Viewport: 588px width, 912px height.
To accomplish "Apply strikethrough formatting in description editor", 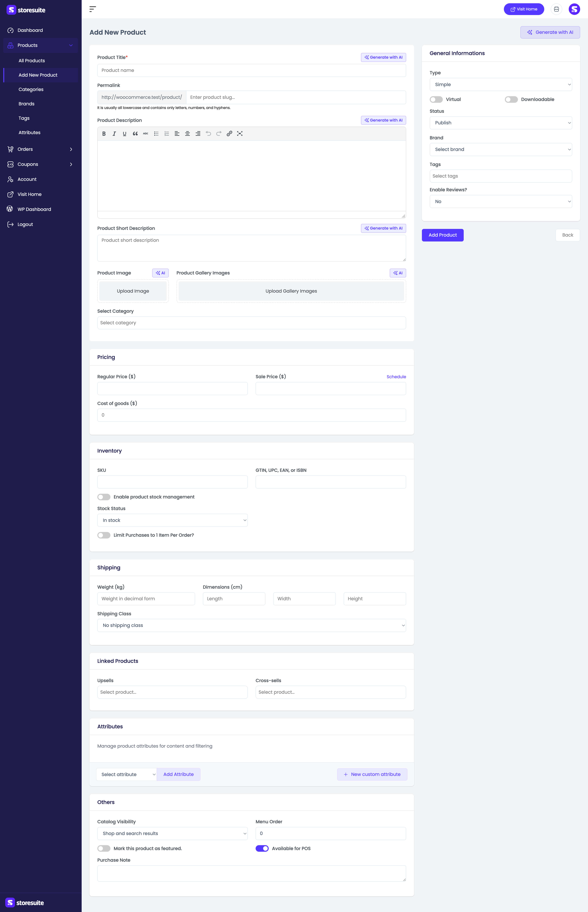I will click(146, 134).
